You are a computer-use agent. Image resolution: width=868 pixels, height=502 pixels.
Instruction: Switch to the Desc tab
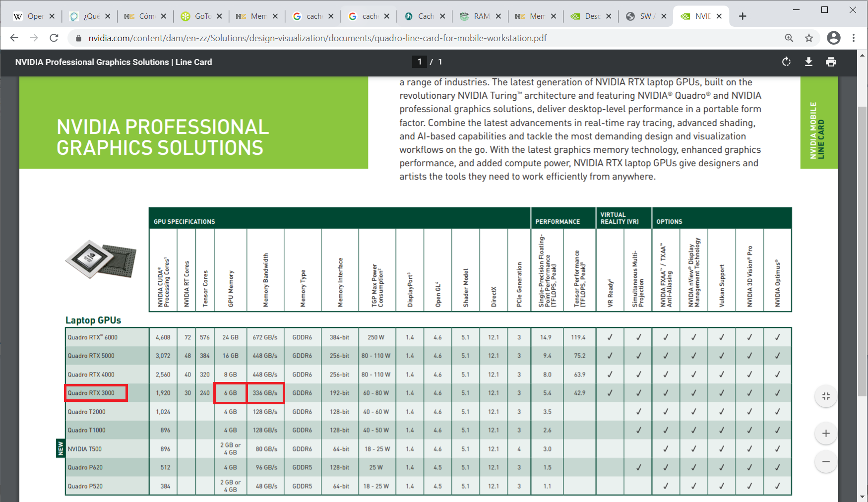(587, 16)
